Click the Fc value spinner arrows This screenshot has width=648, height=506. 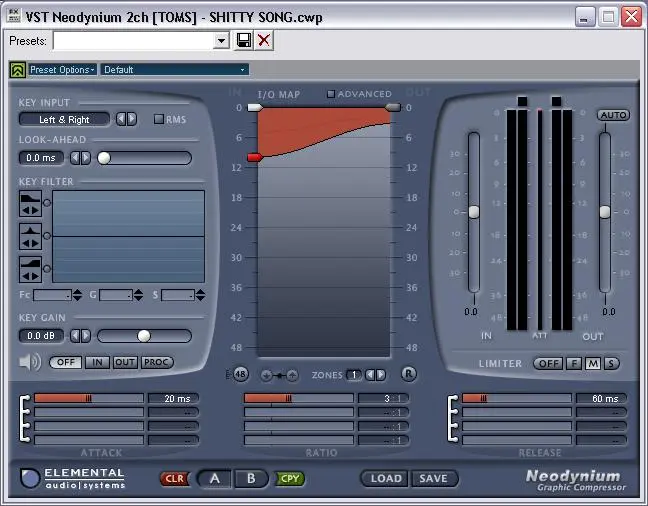coord(77,295)
